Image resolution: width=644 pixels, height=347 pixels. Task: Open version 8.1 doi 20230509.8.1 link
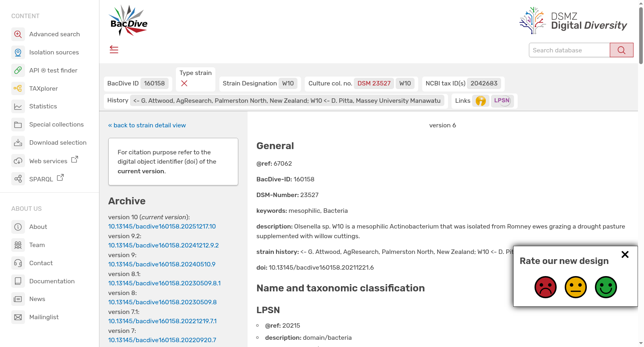point(164,283)
